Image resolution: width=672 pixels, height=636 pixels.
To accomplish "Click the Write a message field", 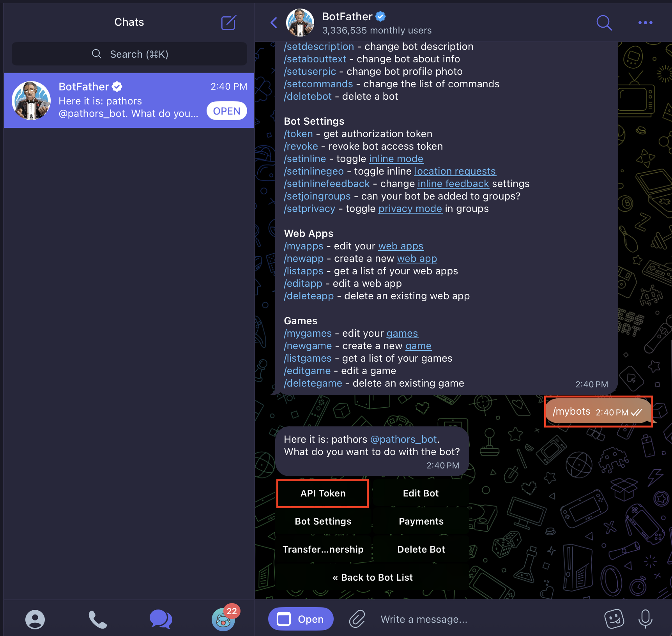I will [x=424, y=619].
